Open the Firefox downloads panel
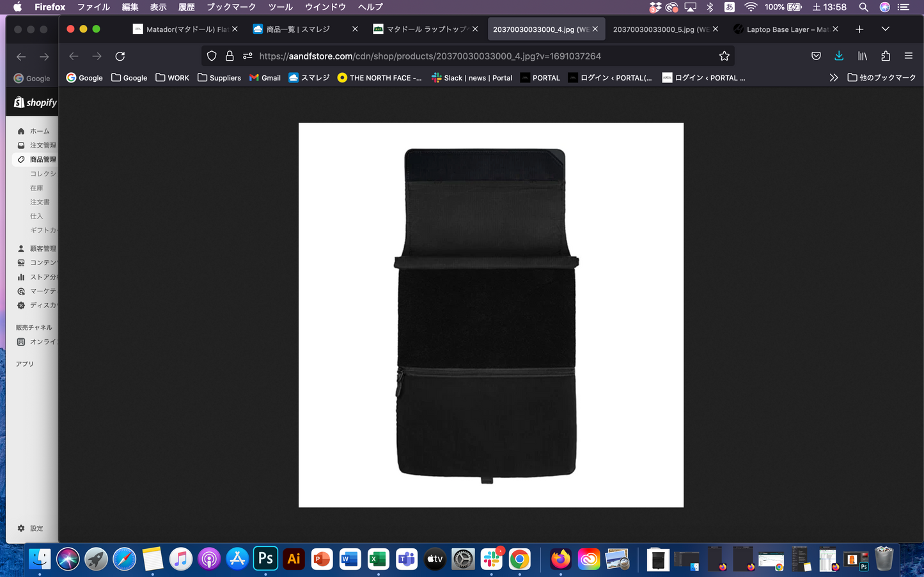 click(x=839, y=56)
